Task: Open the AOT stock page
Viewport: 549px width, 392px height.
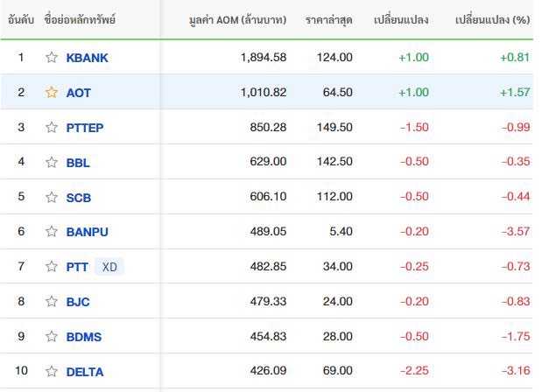Action: [x=79, y=93]
